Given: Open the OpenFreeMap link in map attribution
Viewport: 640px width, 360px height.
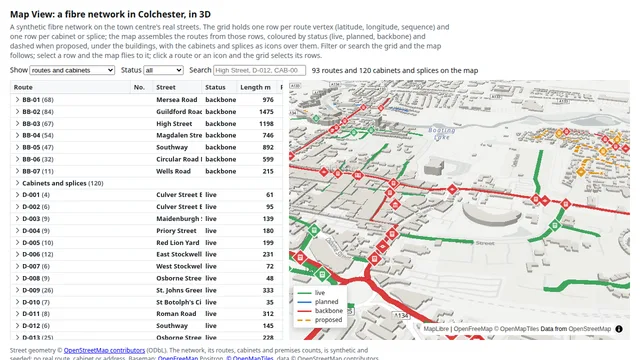Looking at the screenshot, I should [473, 329].
